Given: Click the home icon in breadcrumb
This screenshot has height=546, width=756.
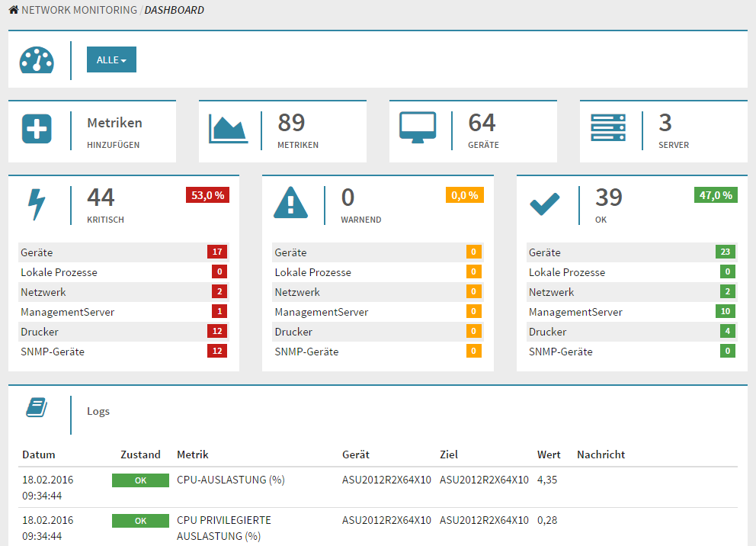Looking at the screenshot, I should coord(14,11).
